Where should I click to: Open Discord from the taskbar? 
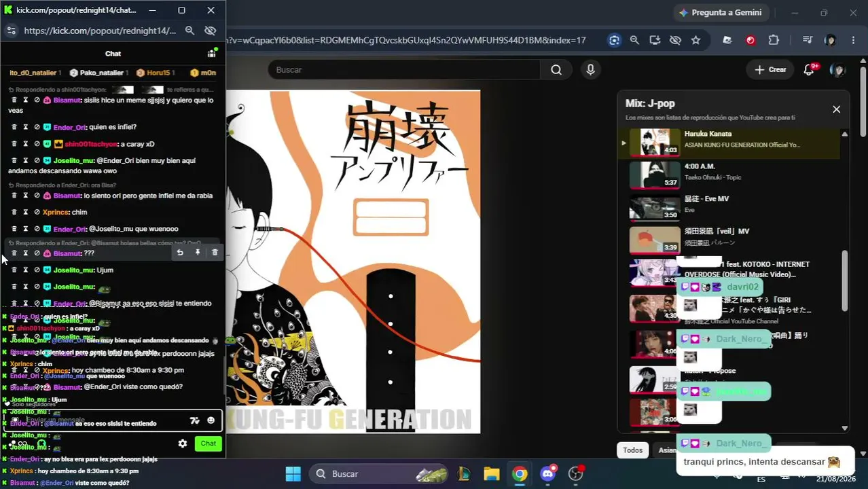[548, 473]
